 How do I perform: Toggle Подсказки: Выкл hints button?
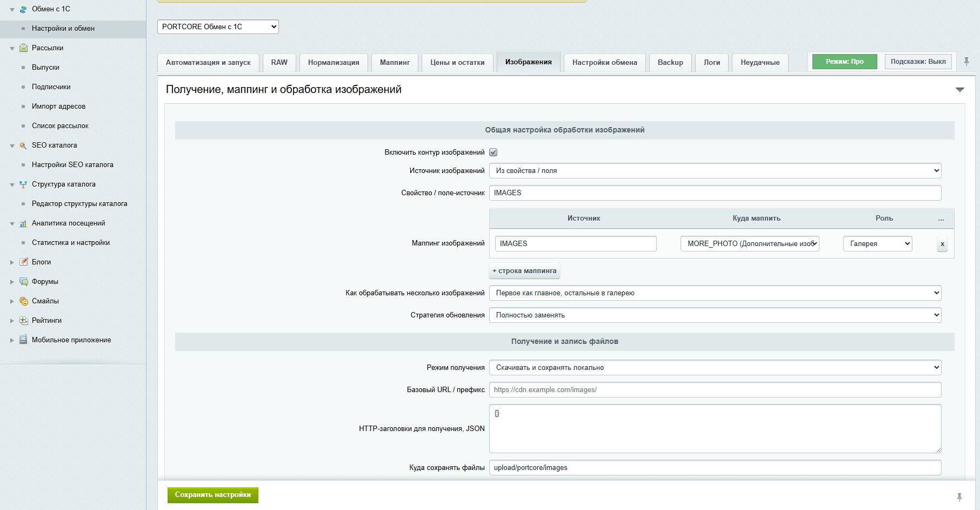[x=918, y=62]
